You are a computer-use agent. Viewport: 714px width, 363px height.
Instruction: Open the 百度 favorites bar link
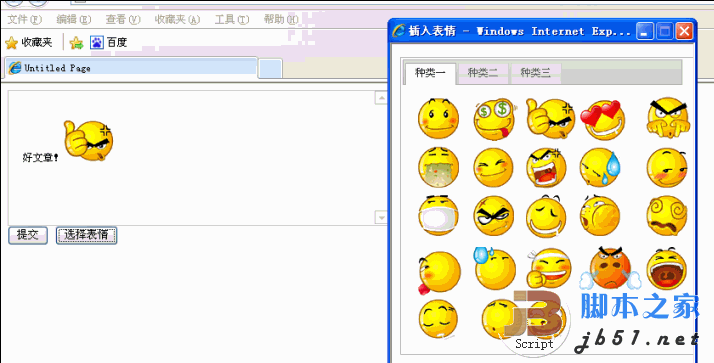point(108,43)
